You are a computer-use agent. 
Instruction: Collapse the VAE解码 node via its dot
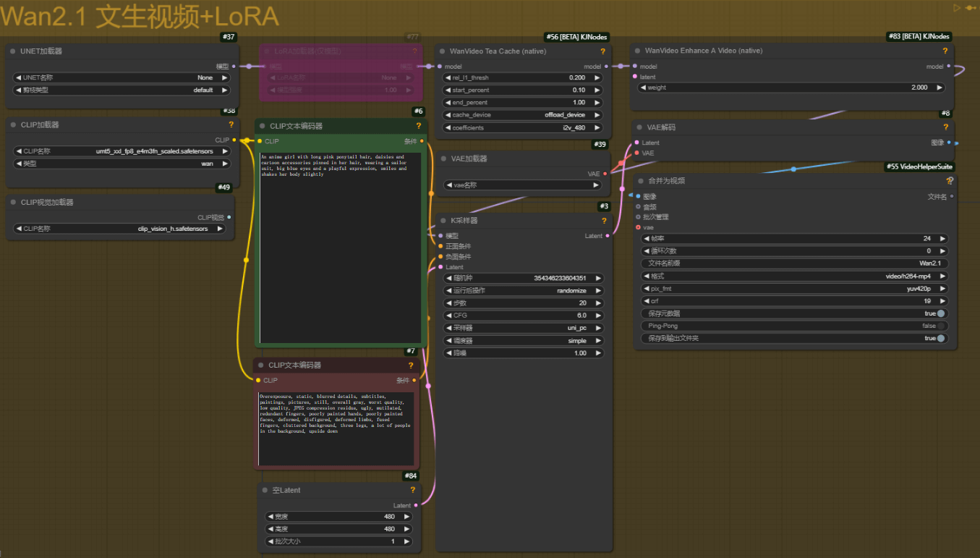(x=639, y=127)
